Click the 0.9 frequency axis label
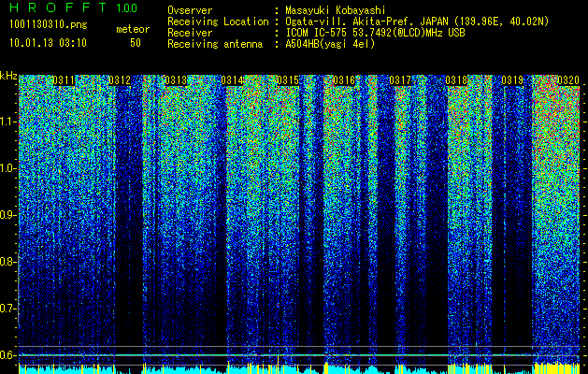 [8, 215]
